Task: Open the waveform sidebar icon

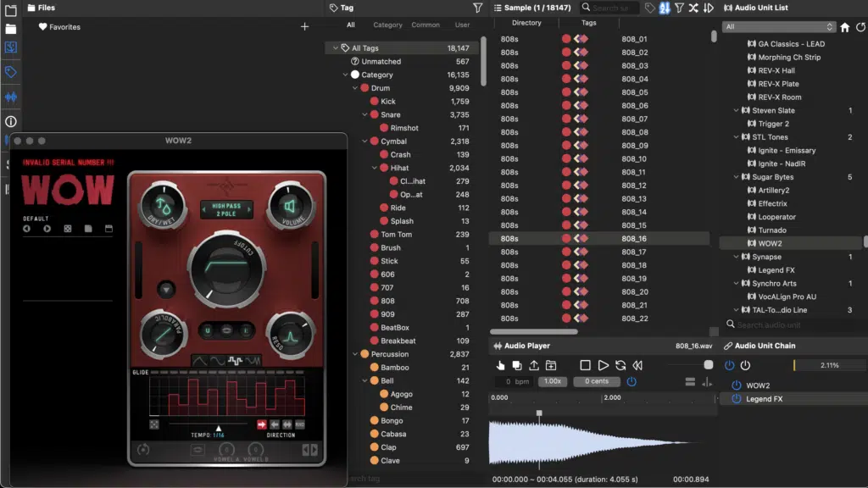Action: [x=10, y=97]
